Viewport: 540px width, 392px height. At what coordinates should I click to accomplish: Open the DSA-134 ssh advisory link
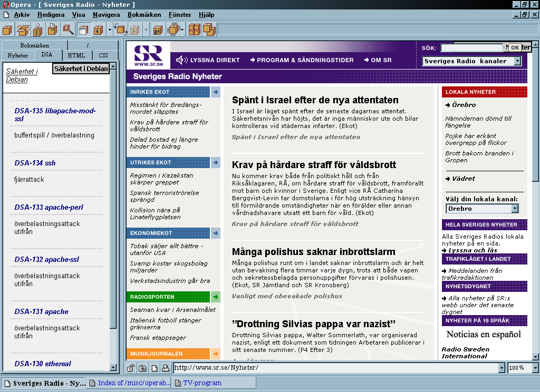(x=35, y=163)
